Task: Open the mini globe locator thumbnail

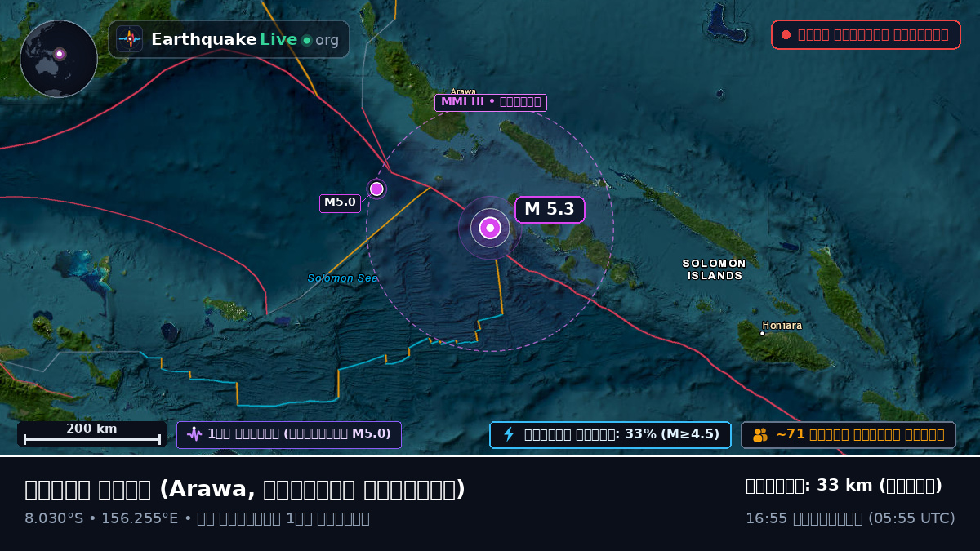Action: [x=59, y=59]
